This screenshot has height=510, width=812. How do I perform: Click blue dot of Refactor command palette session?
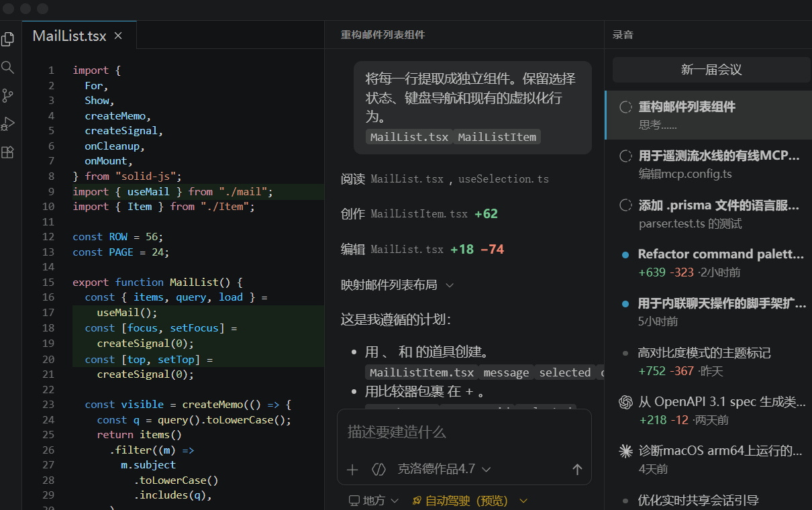click(x=625, y=255)
